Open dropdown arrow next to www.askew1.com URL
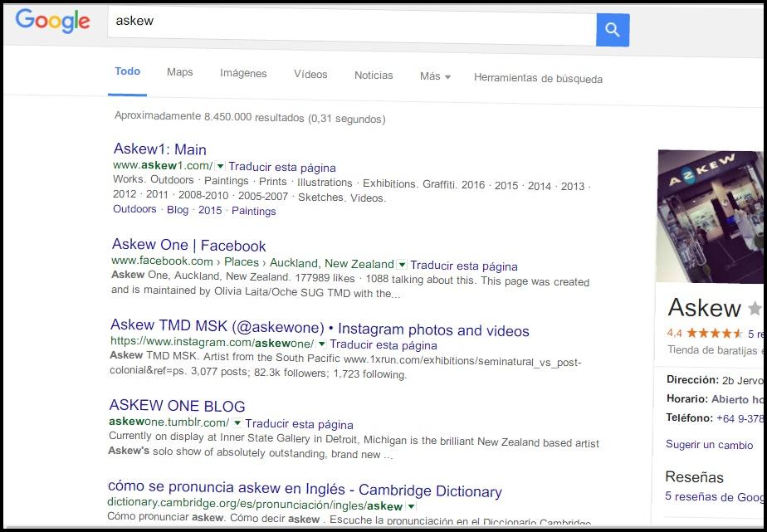This screenshot has height=532, width=767. tap(220, 166)
